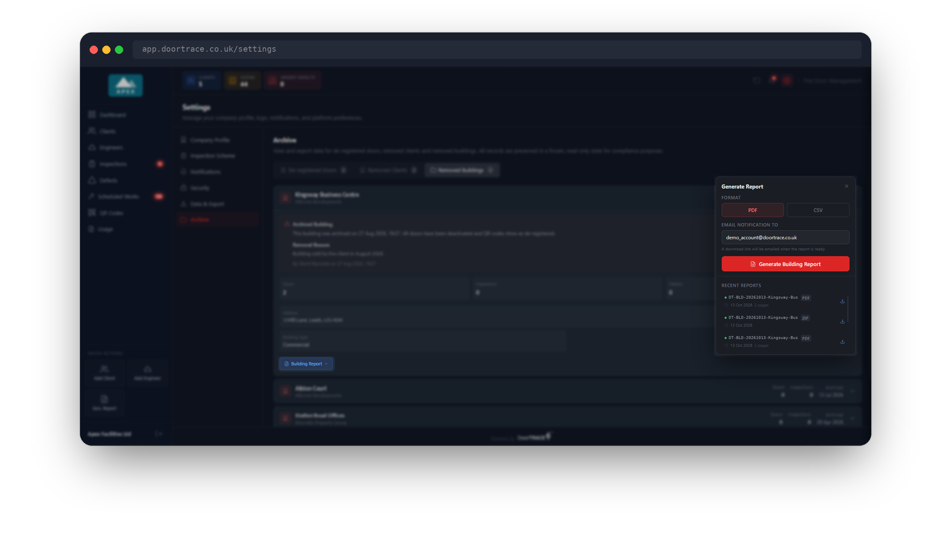The height and width of the screenshot is (560, 951).
Task: Click the 'EMAIL NOTIFICATION TO' label
Action: (749, 225)
